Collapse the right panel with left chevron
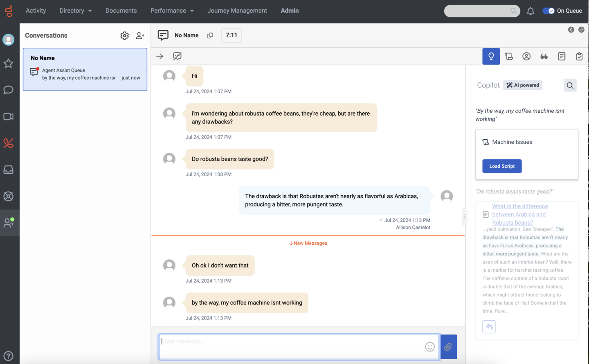 (571, 30)
